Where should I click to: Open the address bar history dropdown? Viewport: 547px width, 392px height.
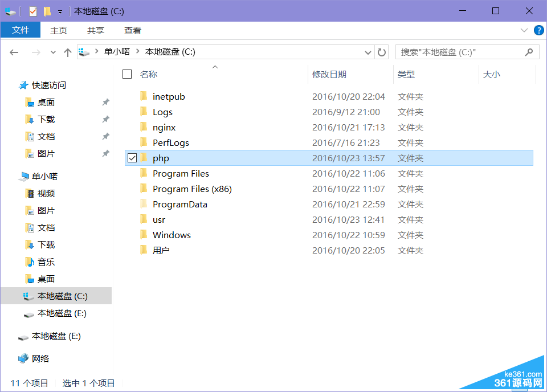(368, 52)
